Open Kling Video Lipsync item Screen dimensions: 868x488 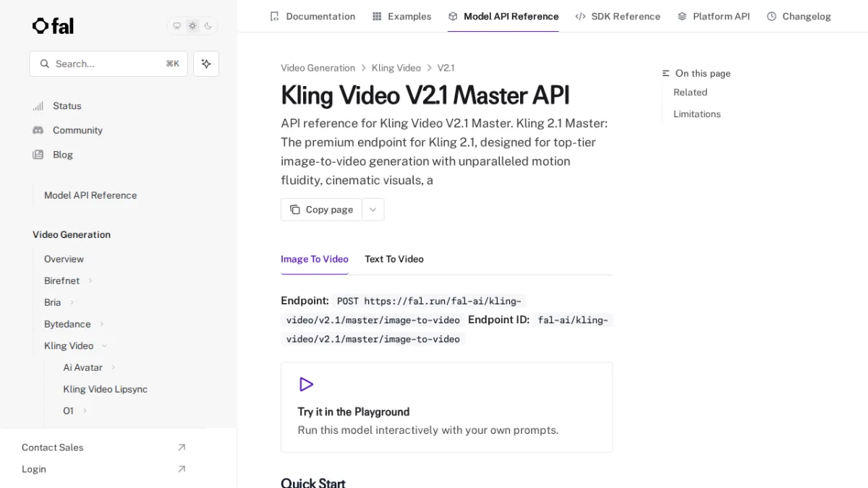[x=105, y=389]
